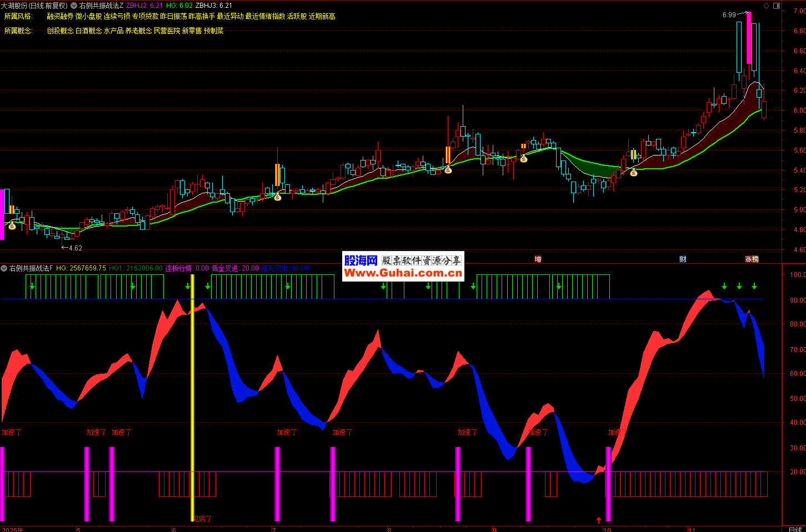Click the 财 financial report marker icon
806x532 pixels.
[683, 259]
